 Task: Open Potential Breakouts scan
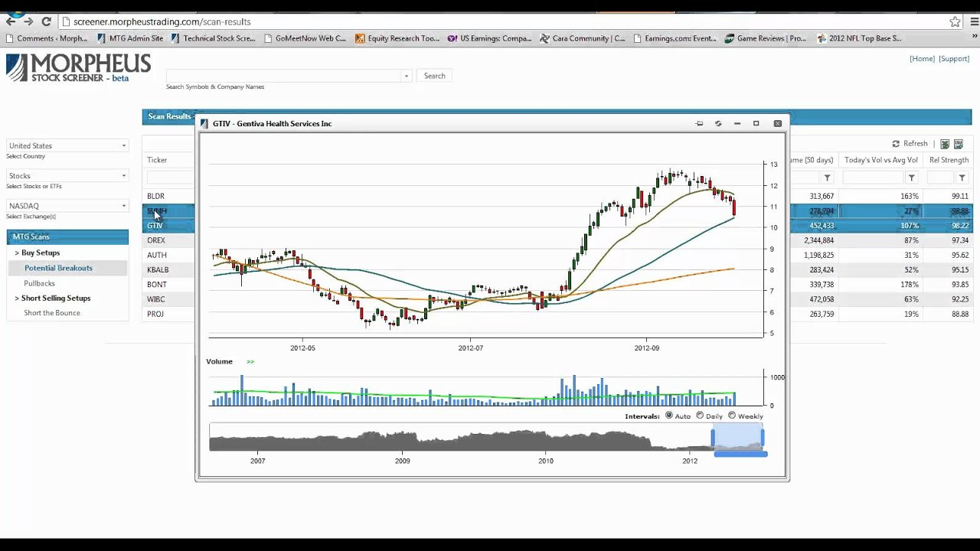click(x=58, y=268)
